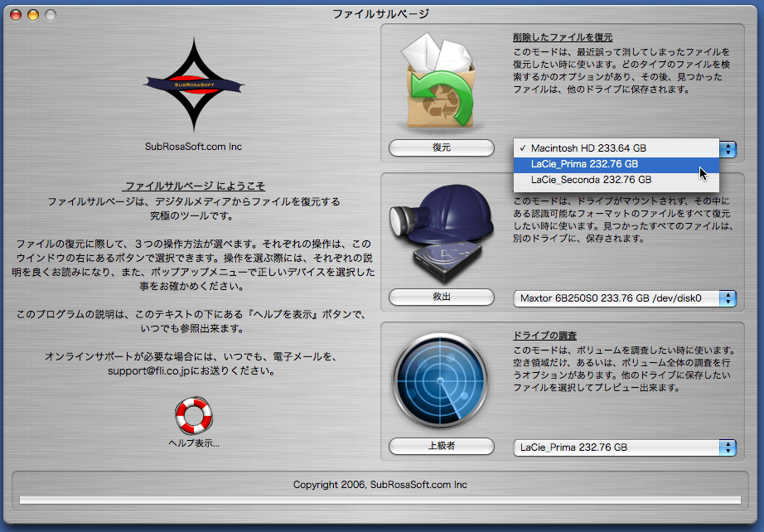Open help via the lifebuoy icon
Image resolution: width=764 pixels, height=532 pixels.
(194, 415)
